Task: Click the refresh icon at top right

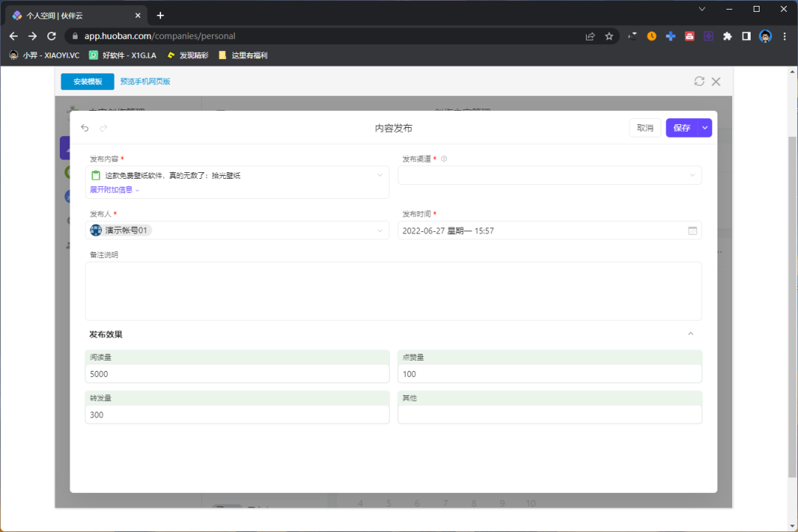Action: click(x=699, y=81)
